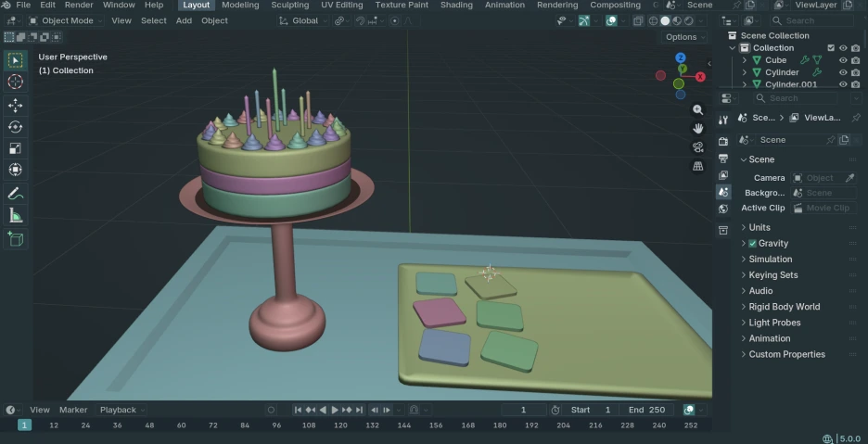Open the Render properties tab
This screenshot has height=444, width=868.
click(x=723, y=142)
